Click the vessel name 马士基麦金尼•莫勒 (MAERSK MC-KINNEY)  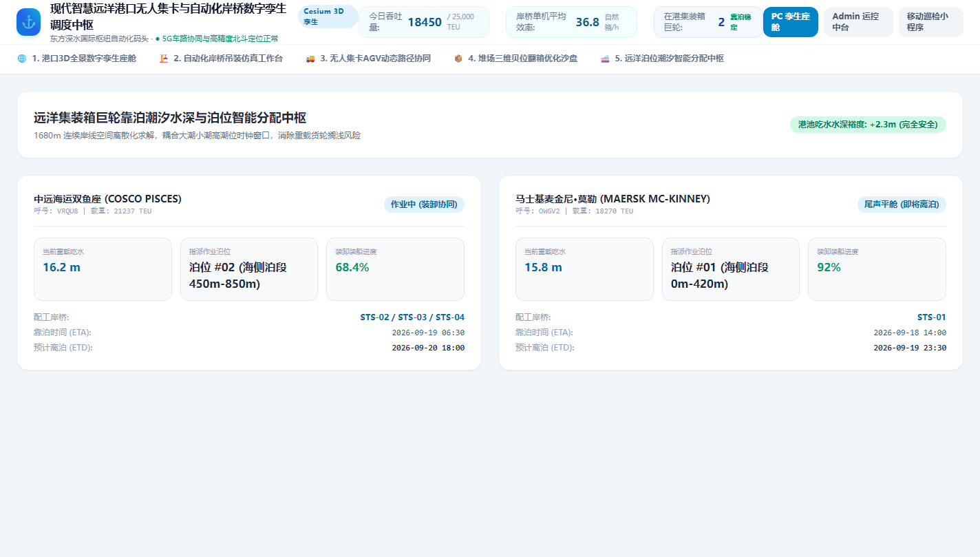(x=612, y=199)
